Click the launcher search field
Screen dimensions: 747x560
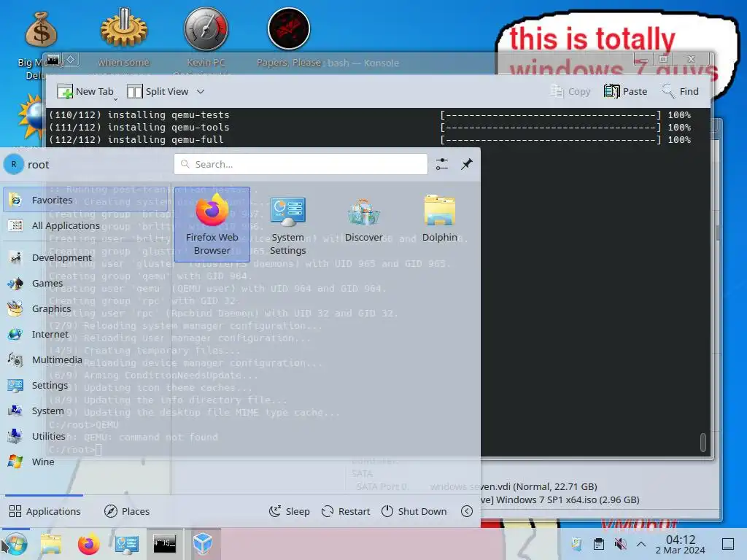(x=301, y=164)
